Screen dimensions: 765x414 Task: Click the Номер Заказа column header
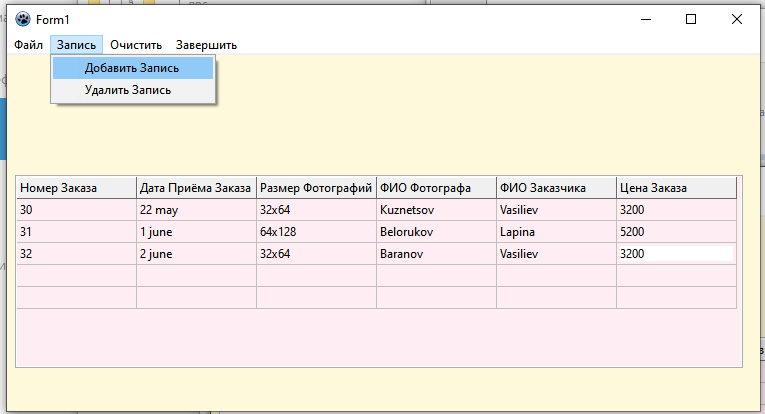(77, 188)
